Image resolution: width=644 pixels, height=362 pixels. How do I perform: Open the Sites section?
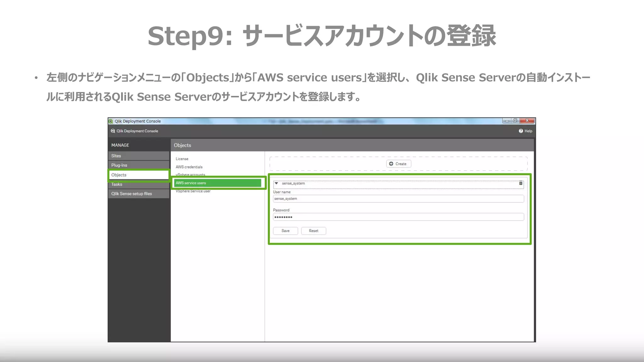(x=139, y=156)
